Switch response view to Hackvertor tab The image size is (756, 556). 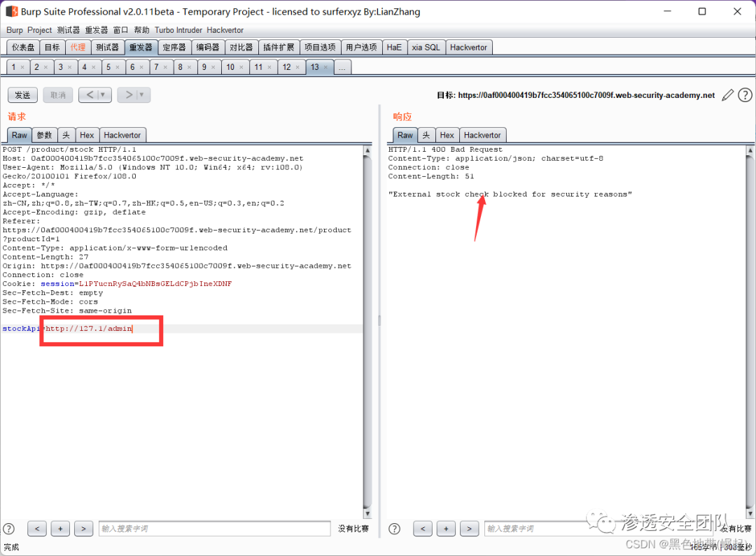(482, 135)
